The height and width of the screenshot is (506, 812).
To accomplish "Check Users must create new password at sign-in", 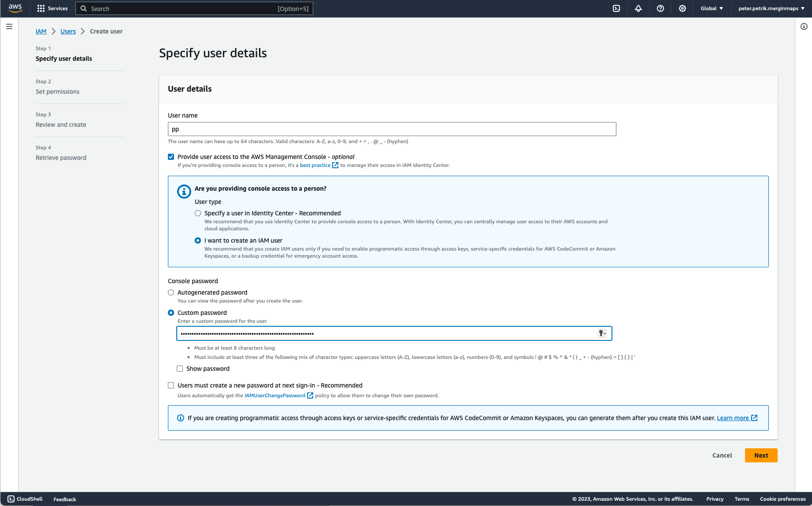I will tap(171, 385).
